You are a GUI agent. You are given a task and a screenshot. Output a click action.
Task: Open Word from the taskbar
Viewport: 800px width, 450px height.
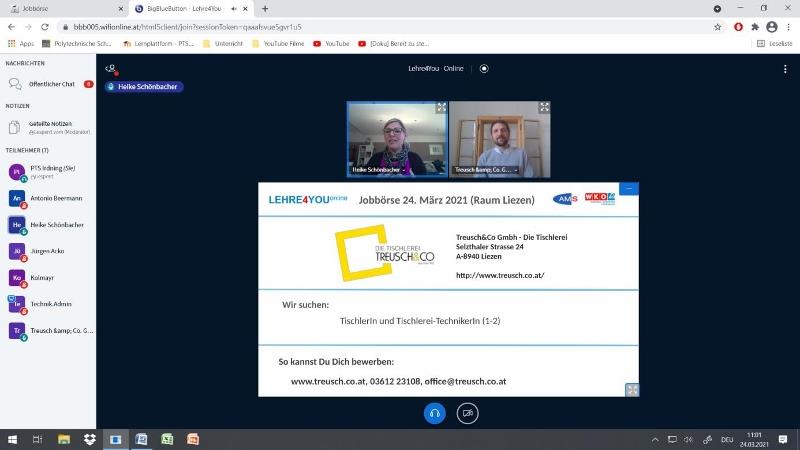pyautogui.click(x=141, y=439)
